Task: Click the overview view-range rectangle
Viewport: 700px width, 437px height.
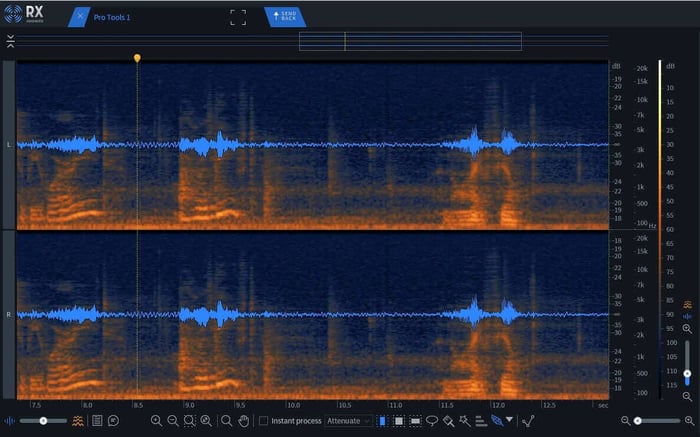Action: (x=410, y=41)
